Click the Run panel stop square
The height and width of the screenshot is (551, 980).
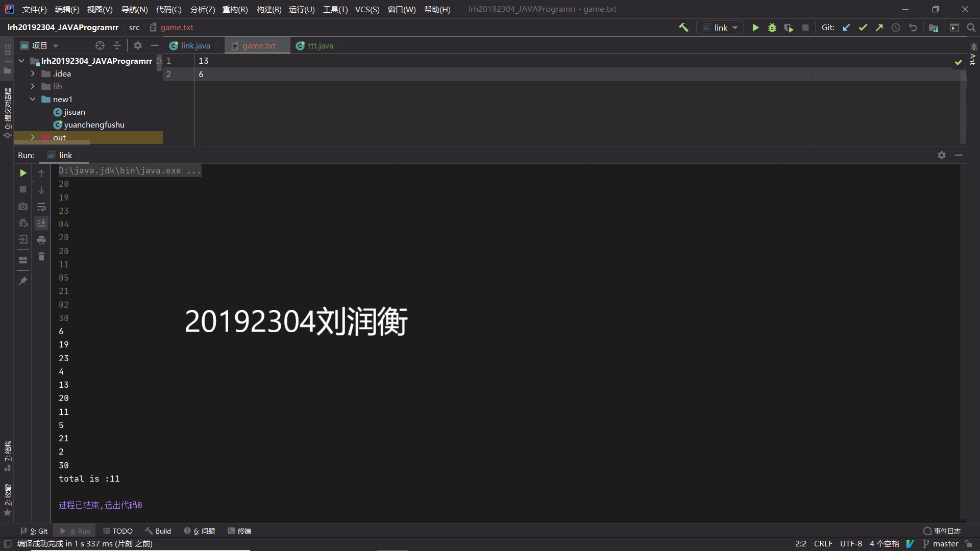click(23, 189)
